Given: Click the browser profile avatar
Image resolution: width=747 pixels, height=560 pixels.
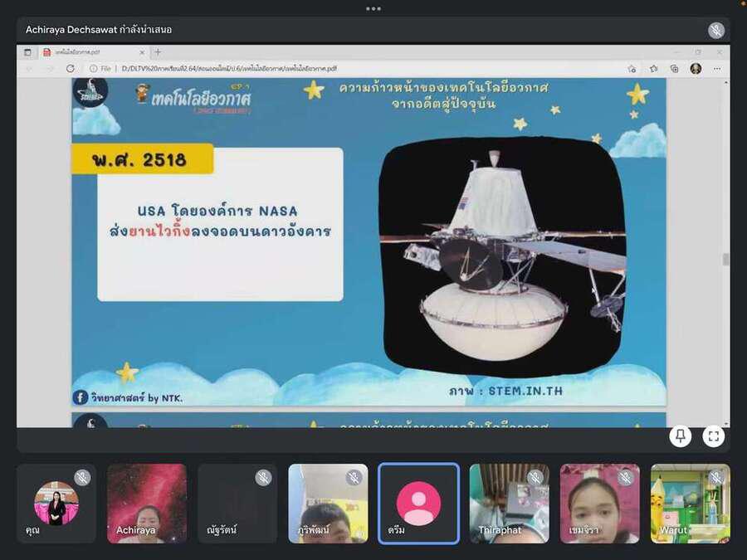Looking at the screenshot, I should coord(696,69).
